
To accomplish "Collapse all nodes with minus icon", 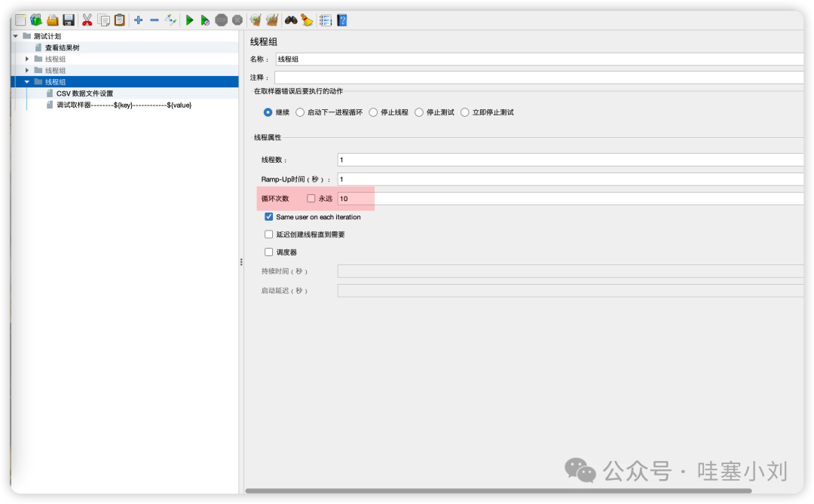I will (155, 20).
